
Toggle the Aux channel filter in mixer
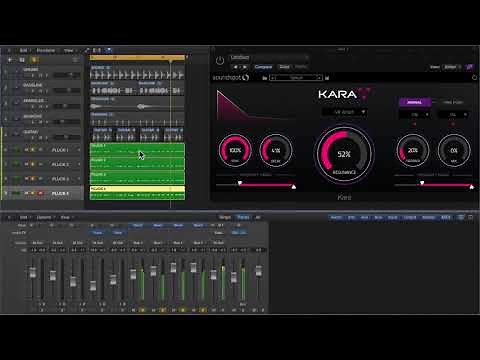click(x=364, y=217)
